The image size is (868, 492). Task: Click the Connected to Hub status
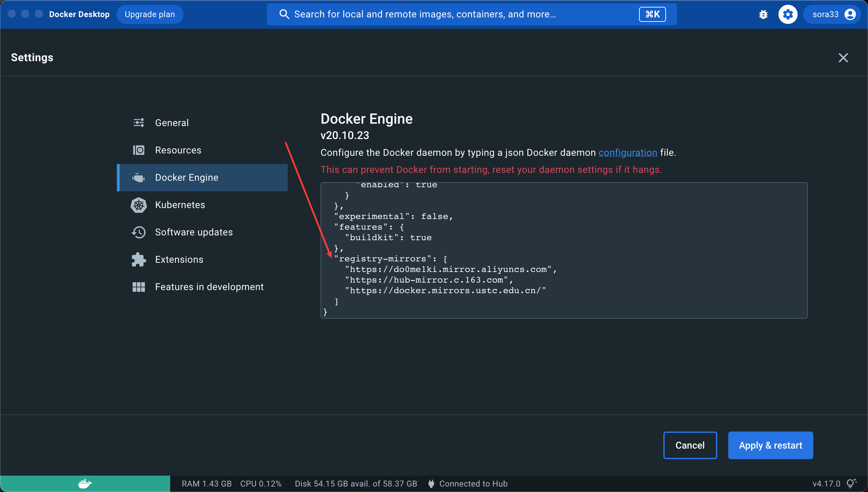[473, 483]
